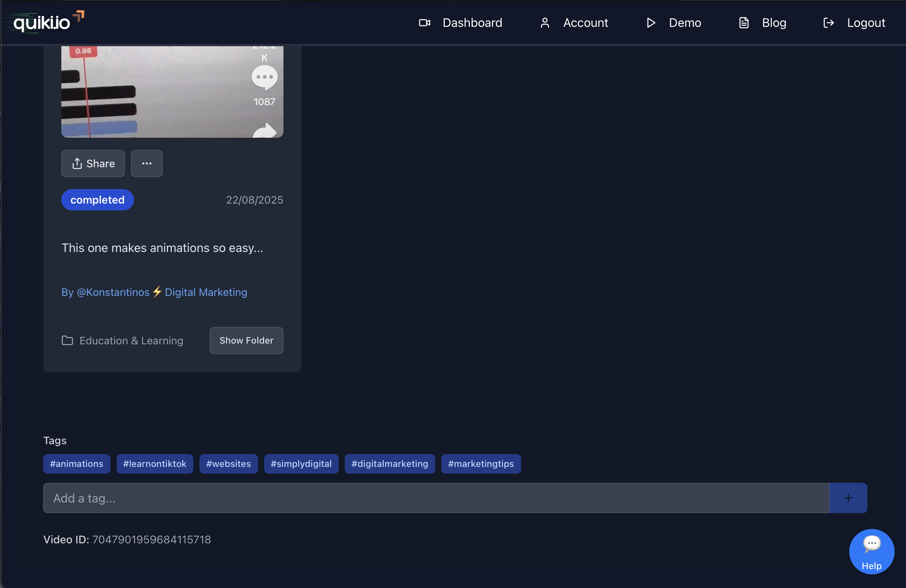Open the Dashboard nav item
Viewport: 906px width, 588px height.
[x=472, y=23]
